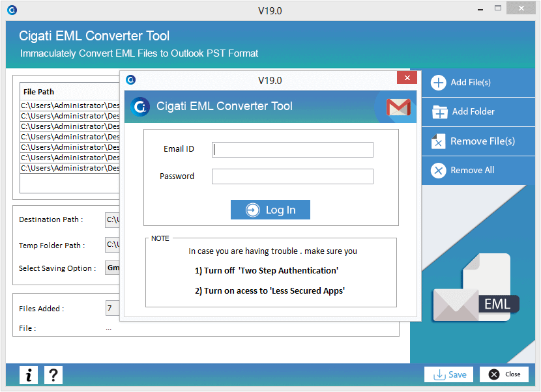This screenshot has width=541, height=392.
Task: Select the fourth file path row
Action: tap(70, 137)
